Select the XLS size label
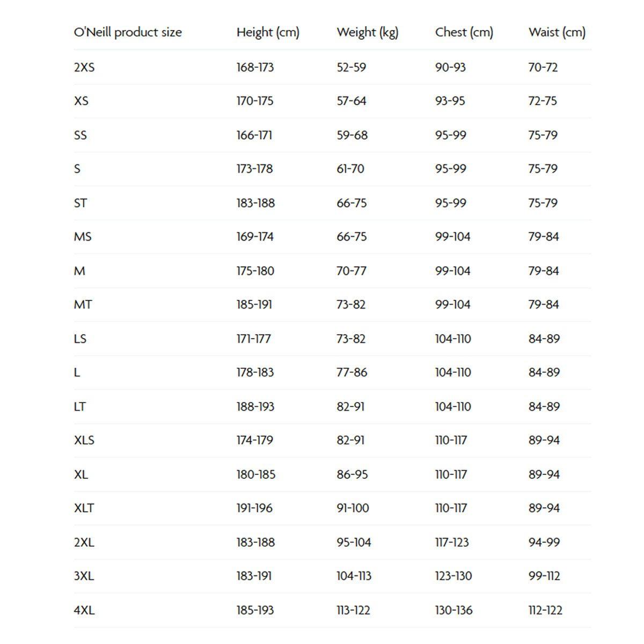Image resolution: width=644 pixels, height=644 pixels. (x=84, y=441)
